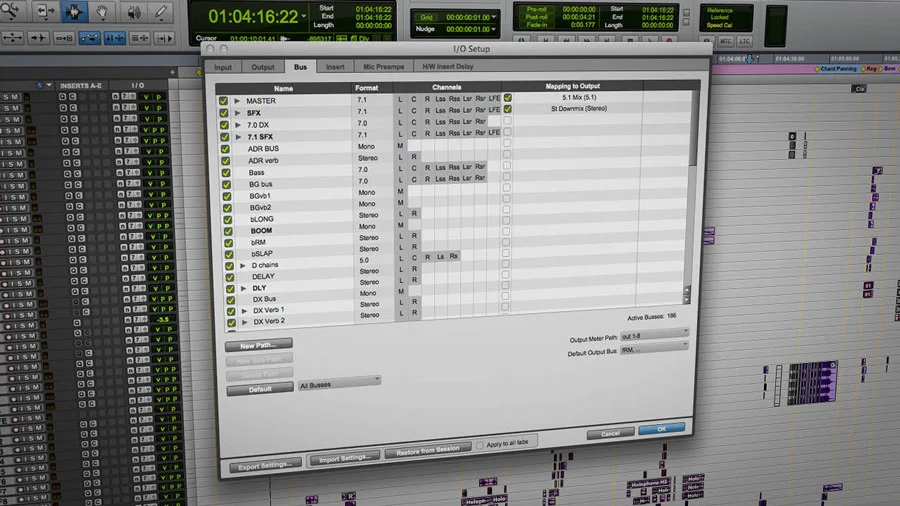900x506 pixels.
Task: Uncheck the BOOM bus active checkbox
Action: point(228,231)
